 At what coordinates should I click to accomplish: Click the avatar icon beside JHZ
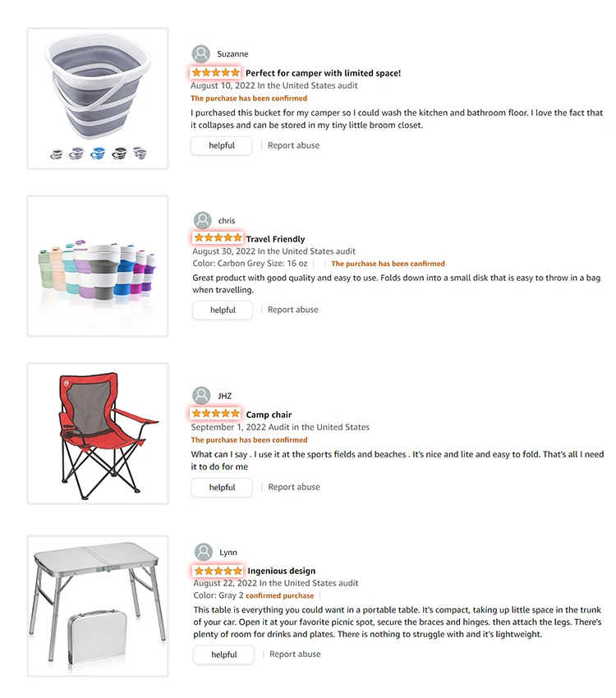tap(201, 396)
